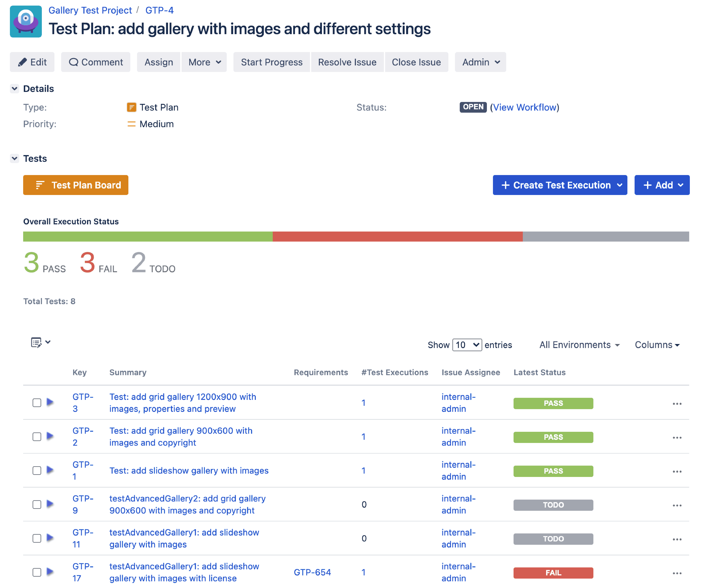
Task: Open more actions for GTP-3 row
Action: click(677, 404)
